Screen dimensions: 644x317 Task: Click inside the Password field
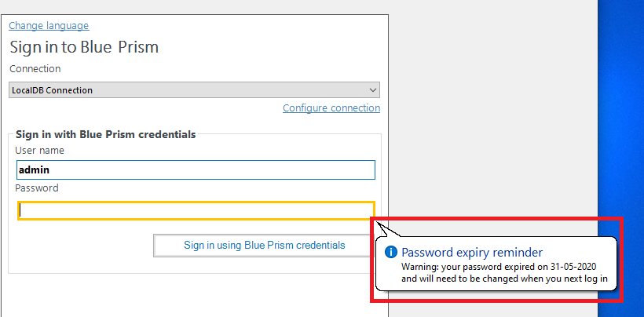pyautogui.click(x=196, y=210)
